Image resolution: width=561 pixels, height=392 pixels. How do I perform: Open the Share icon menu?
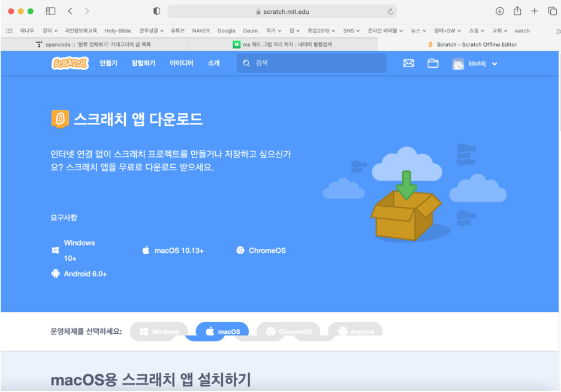(x=517, y=11)
